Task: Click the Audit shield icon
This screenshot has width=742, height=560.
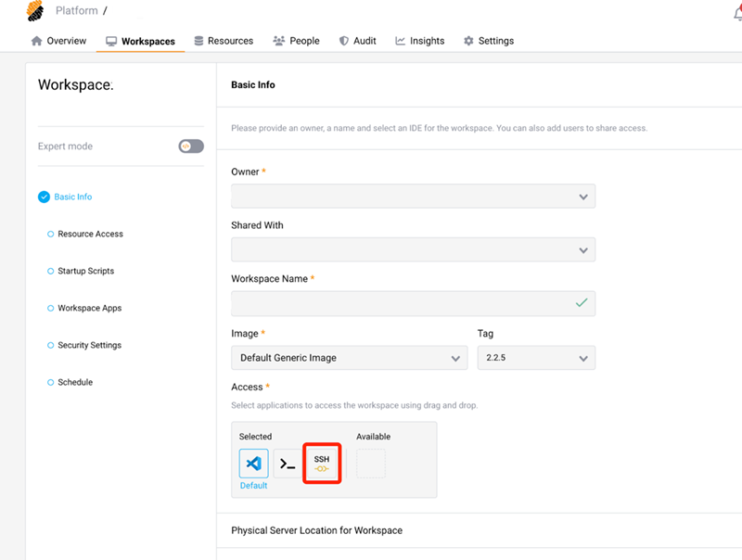Action: click(x=344, y=41)
